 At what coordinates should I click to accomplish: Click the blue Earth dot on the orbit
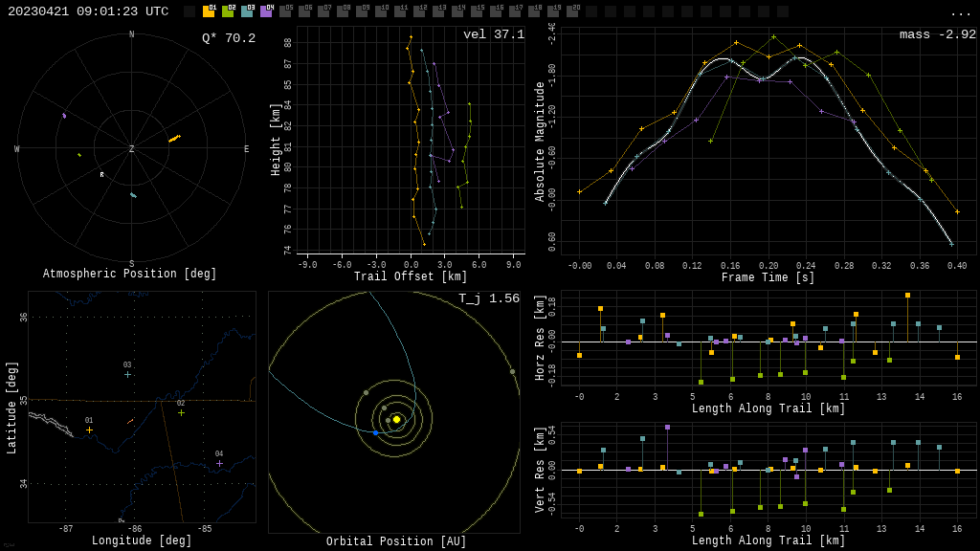tap(375, 433)
